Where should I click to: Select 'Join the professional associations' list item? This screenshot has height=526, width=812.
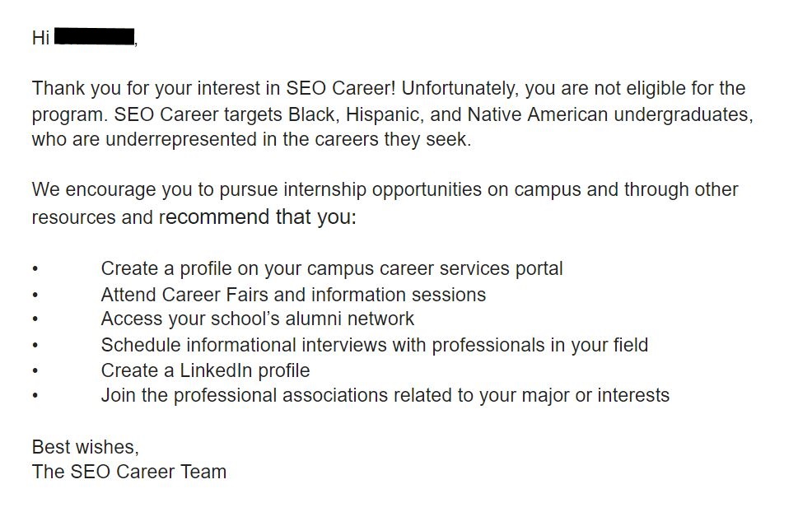pyautogui.click(x=385, y=396)
